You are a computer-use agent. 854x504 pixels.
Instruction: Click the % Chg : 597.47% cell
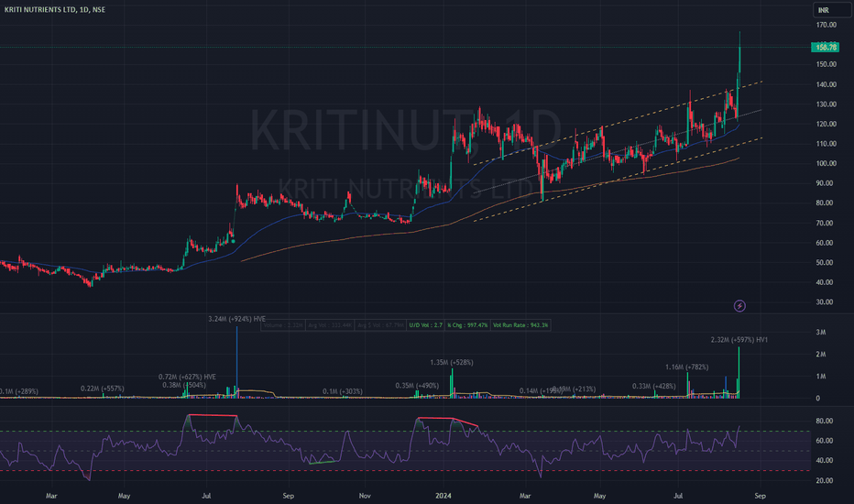(467, 325)
